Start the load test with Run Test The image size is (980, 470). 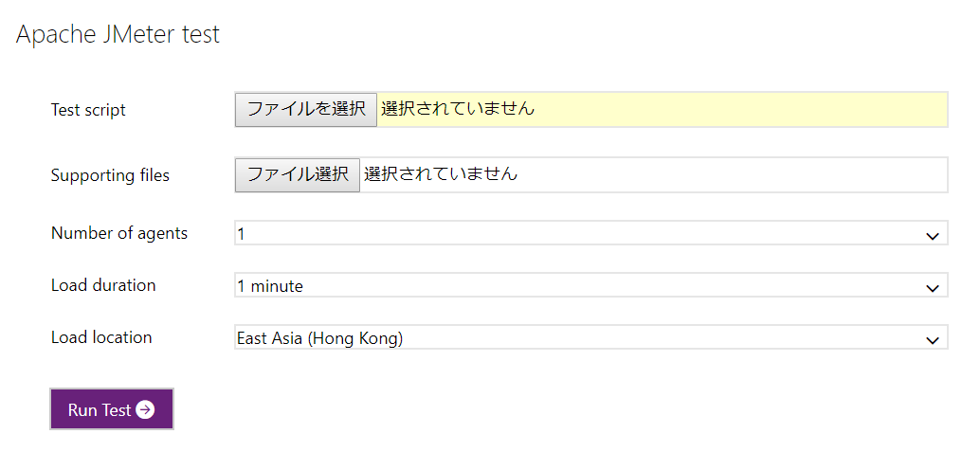tap(111, 409)
